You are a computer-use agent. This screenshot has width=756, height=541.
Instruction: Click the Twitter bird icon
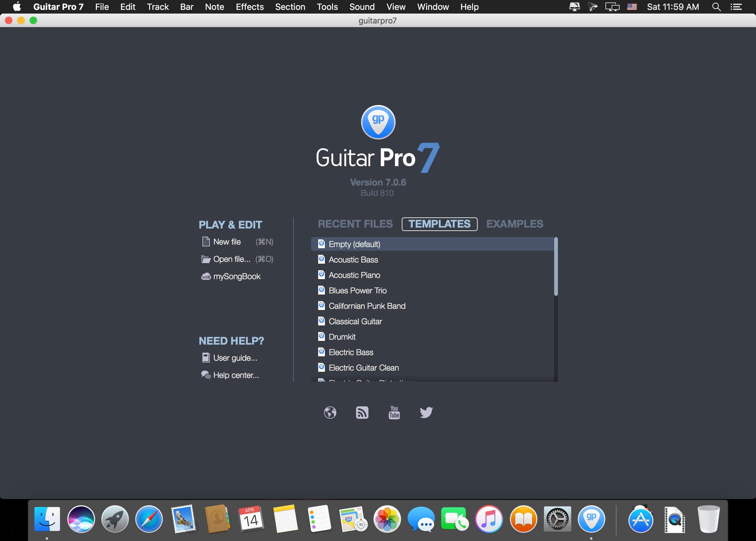(x=426, y=413)
